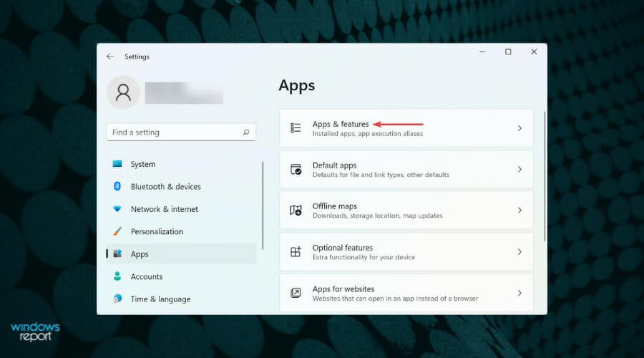644x358 pixels.
Task: Click "Extra functionality for your device" text
Action: (x=364, y=257)
